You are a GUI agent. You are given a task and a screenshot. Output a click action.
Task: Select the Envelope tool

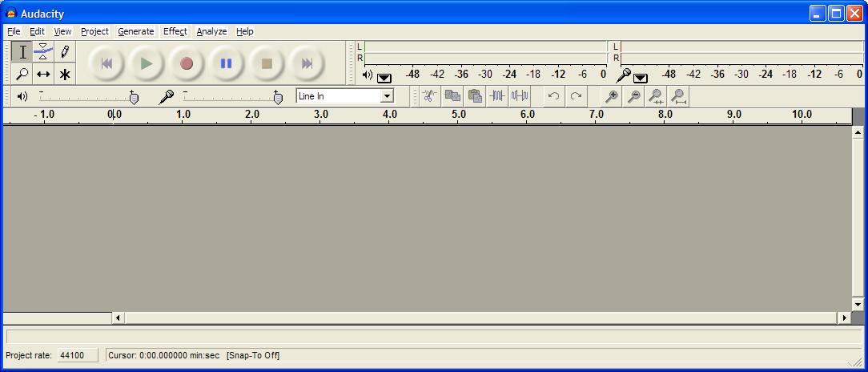pyautogui.click(x=43, y=52)
